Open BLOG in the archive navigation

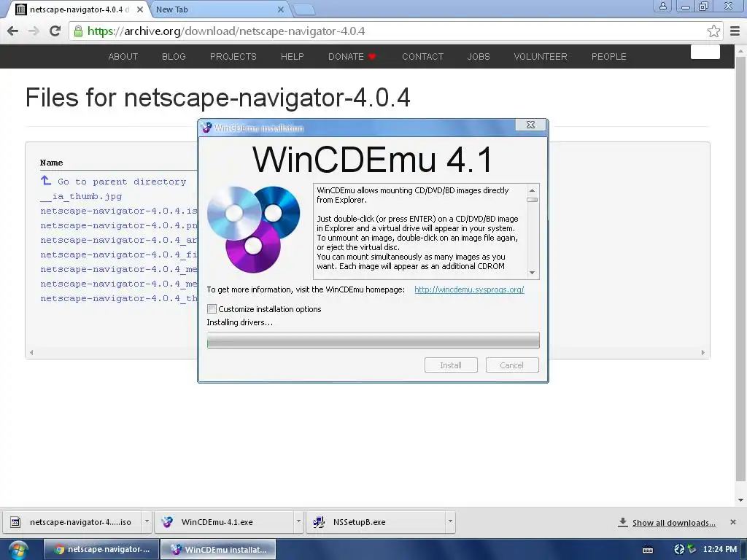pyautogui.click(x=174, y=57)
